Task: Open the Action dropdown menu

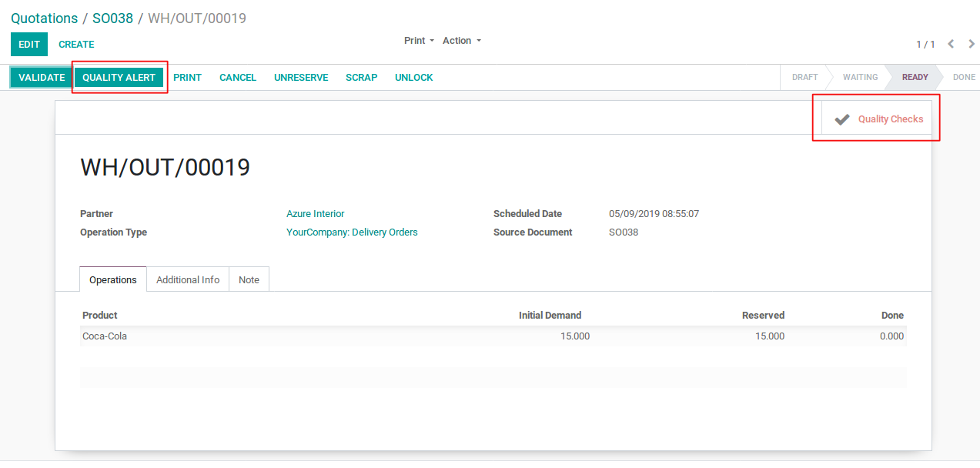Action: click(x=461, y=41)
